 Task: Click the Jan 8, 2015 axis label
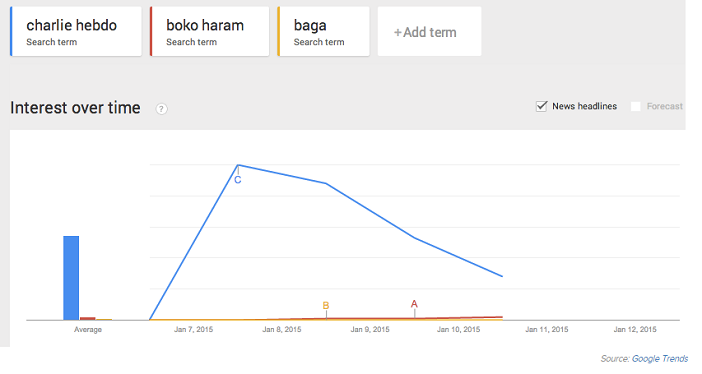[282, 330]
